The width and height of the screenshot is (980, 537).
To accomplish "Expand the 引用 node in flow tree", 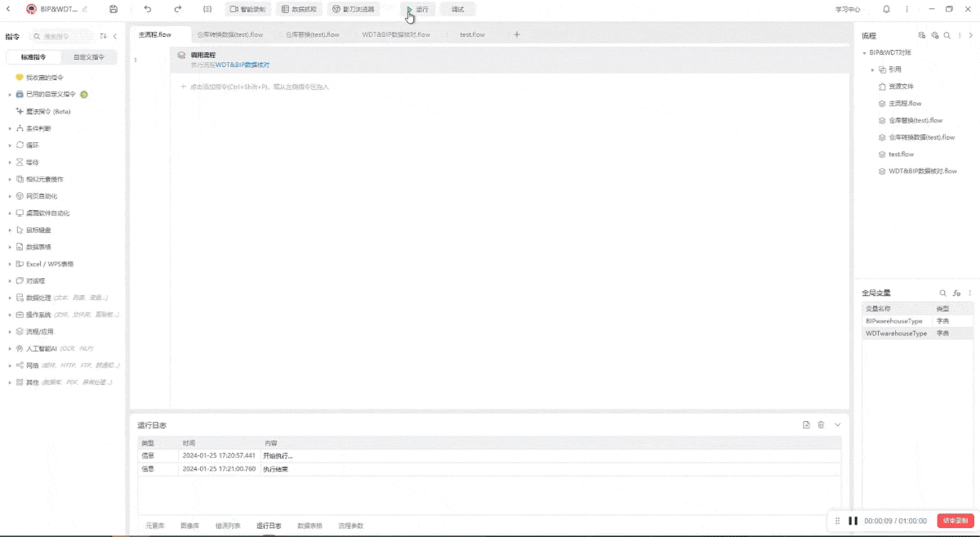I will (872, 69).
